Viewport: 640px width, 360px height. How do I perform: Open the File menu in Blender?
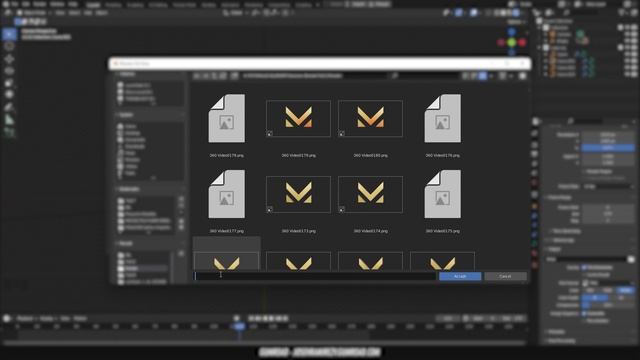pyautogui.click(x=16, y=4)
